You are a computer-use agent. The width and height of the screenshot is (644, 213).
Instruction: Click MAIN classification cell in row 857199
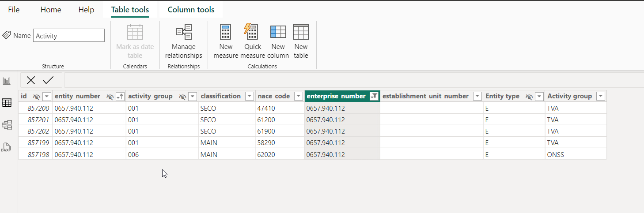(227, 142)
